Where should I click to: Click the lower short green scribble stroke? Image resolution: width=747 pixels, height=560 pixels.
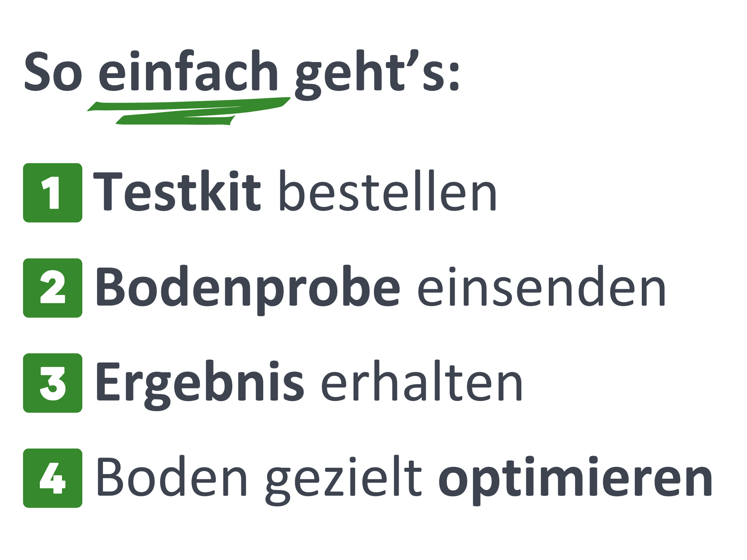(x=176, y=121)
